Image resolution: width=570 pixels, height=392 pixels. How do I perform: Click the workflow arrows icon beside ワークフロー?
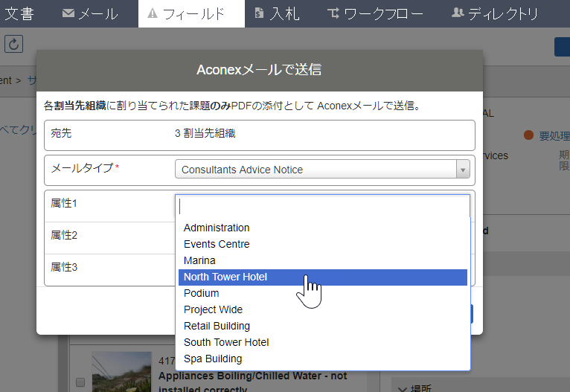tap(333, 13)
